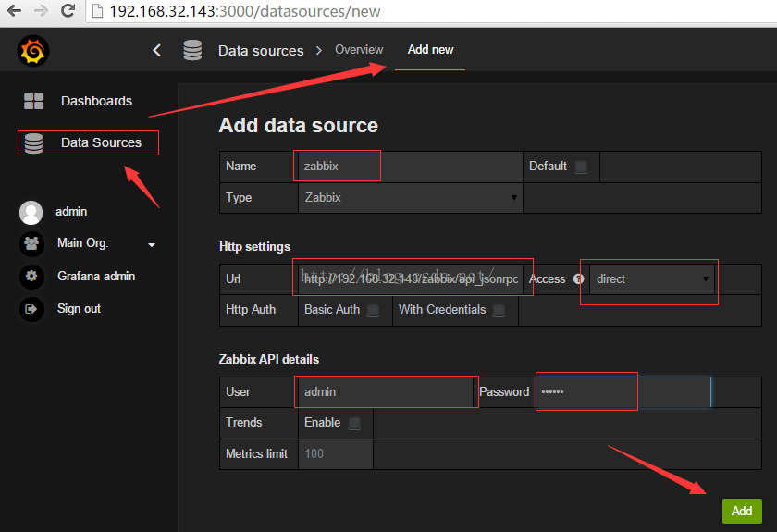Open the admin profile menu item
The width and height of the screenshot is (777, 532).
[x=71, y=212]
